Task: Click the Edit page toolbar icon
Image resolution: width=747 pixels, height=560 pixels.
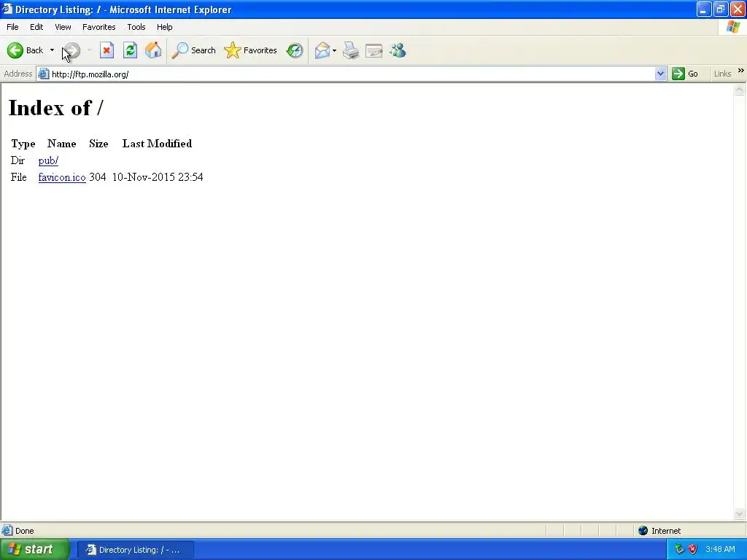Action: [x=374, y=50]
